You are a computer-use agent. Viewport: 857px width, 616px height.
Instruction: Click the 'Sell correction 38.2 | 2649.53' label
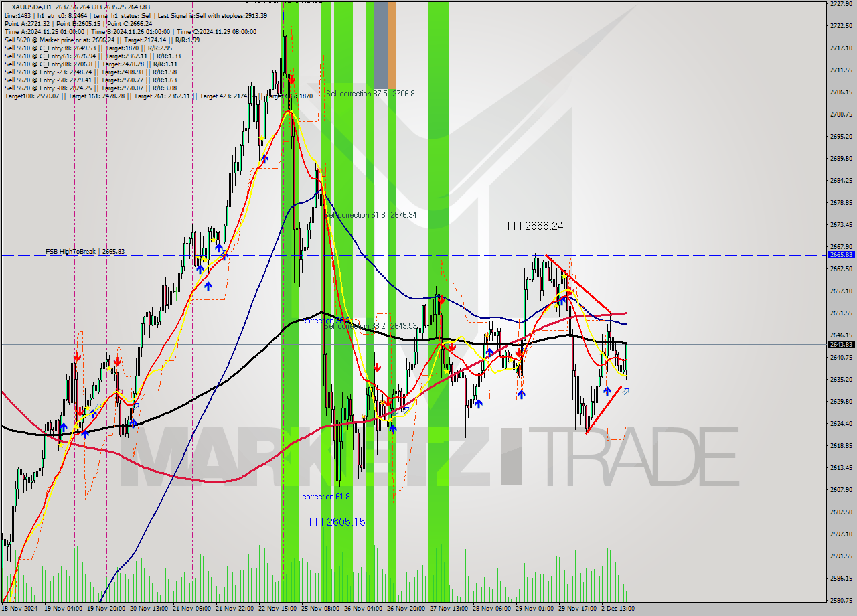pyautogui.click(x=370, y=326)
